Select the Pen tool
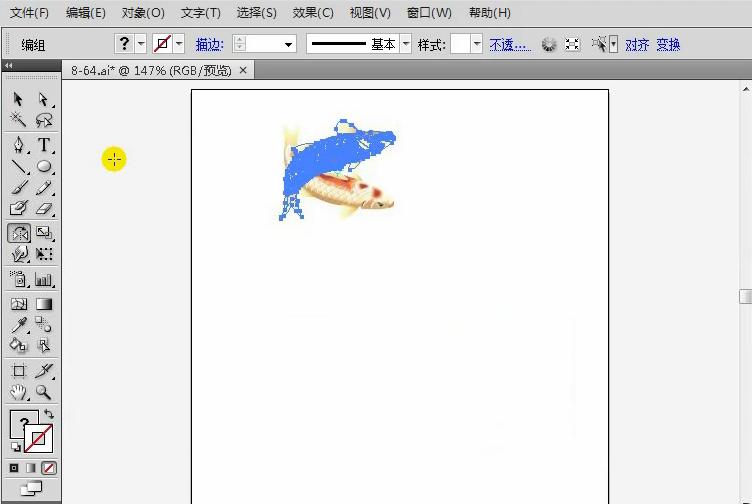The height and width of the screenshot is (504, 752). click(19, 145)
